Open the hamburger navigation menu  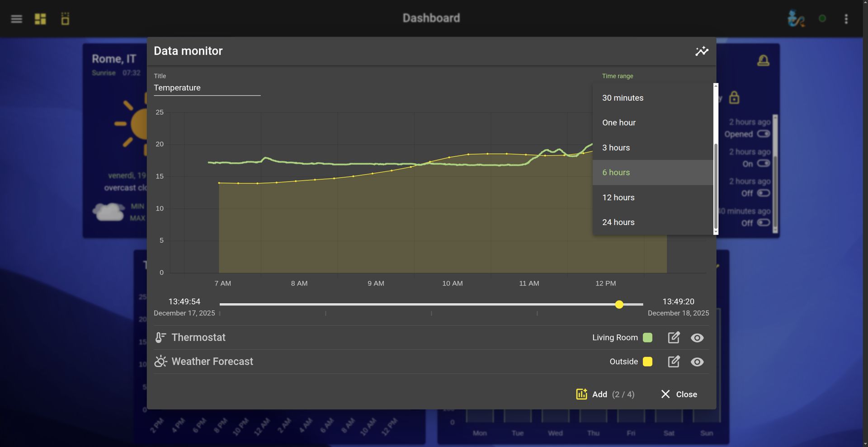coord(17,19)
